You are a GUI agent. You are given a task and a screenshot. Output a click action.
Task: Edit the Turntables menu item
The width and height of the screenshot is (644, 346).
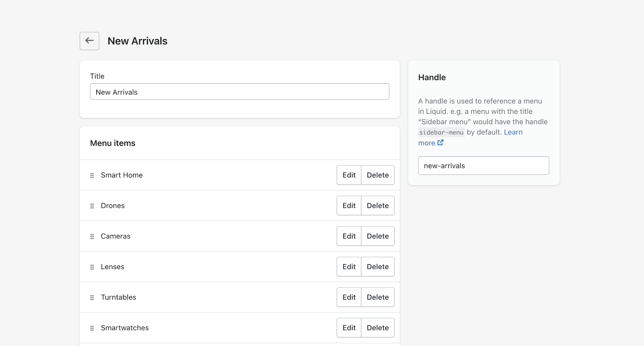pyautogui.click(x=349, y=297)
